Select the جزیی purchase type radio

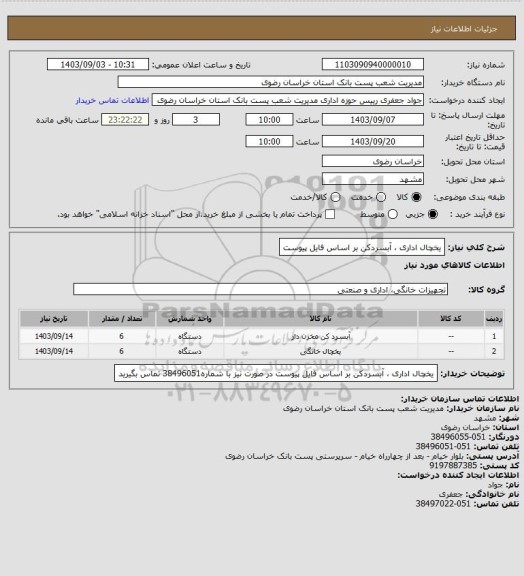click(x=433, y=214)
